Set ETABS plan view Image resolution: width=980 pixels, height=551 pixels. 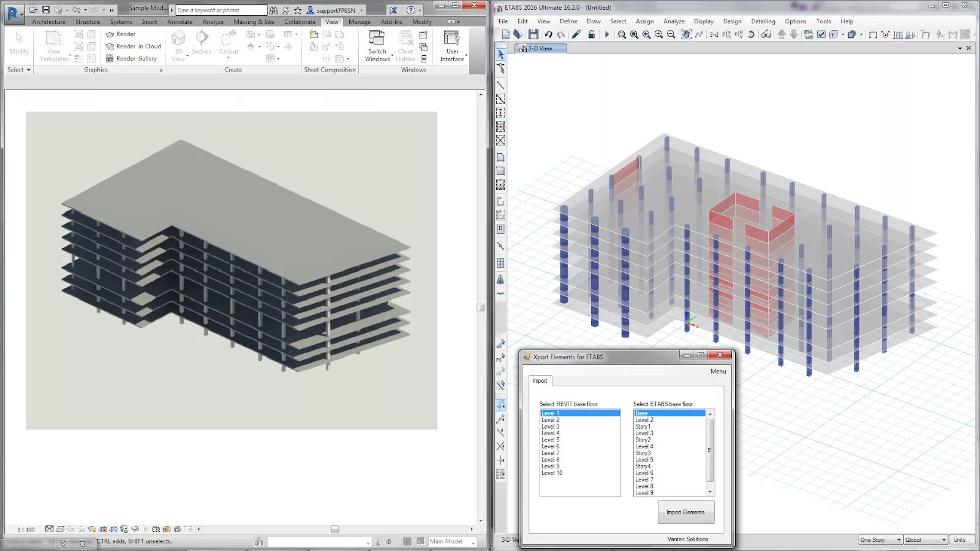(x=726, y=34)
